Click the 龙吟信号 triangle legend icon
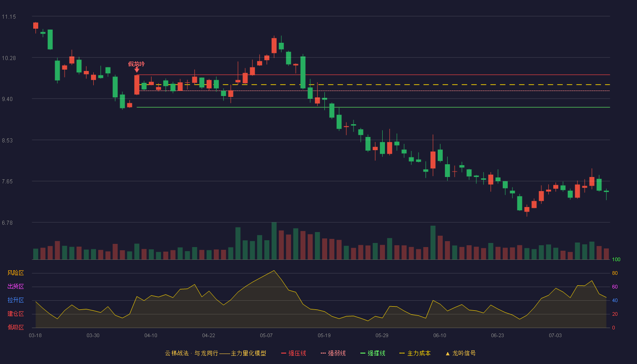 coord(448,354)
